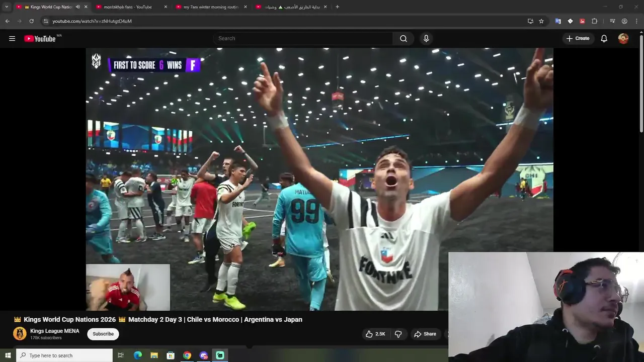Open the Extensions puzzle menu

tap(594, 21)
